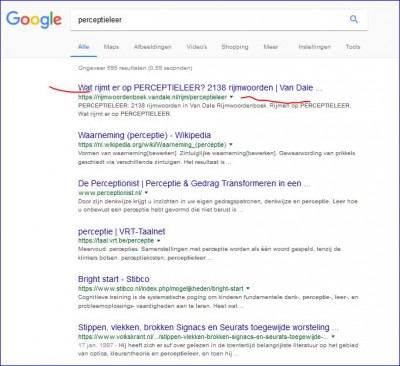
Task: Open Bright start - Stibco result
Action: coord(114,279)
